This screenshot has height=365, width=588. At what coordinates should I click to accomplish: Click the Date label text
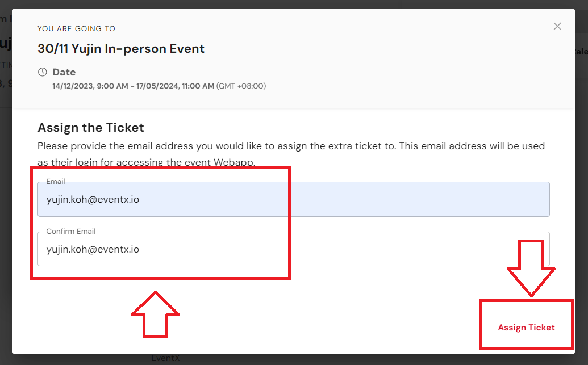tap(64, 72)
